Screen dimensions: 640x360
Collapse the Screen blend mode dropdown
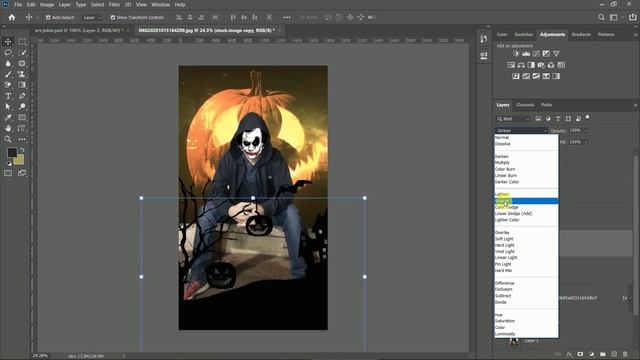[522, 130]
